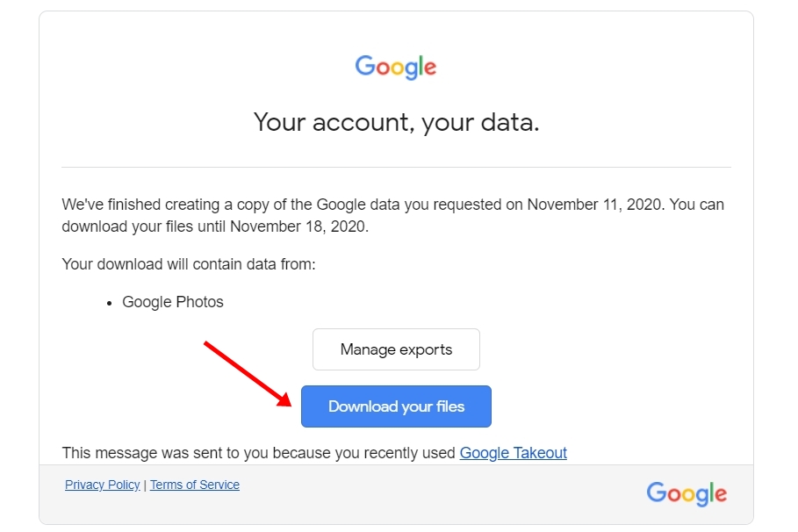798x532 pixels.
Task: Click the bullet dot before Google Photos
Action: tap(109, 304)
